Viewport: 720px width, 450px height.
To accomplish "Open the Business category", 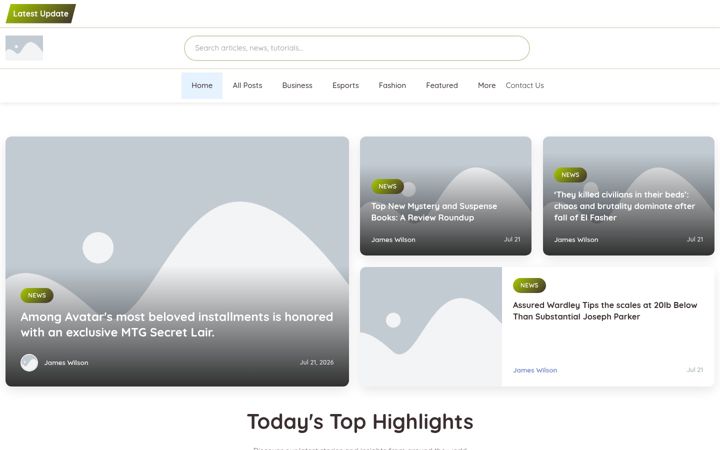I will tap(297, 85).
